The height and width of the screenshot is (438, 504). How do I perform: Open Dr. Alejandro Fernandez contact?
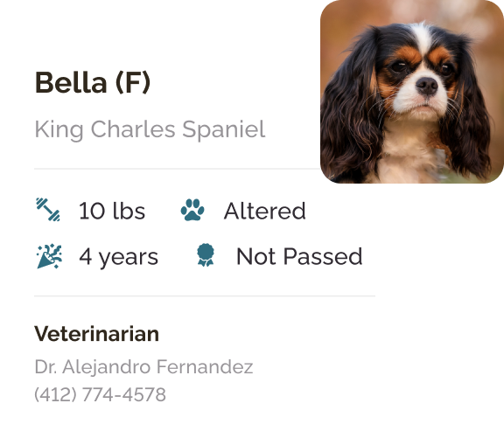click(x=143, y=367)
